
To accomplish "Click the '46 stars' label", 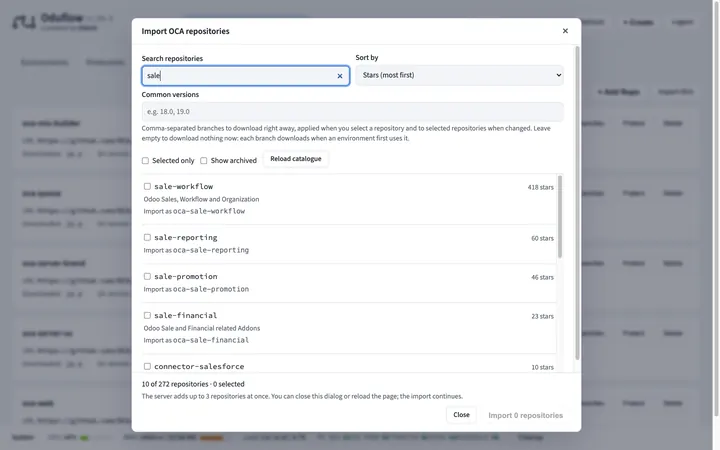I will tap(542, 277).
